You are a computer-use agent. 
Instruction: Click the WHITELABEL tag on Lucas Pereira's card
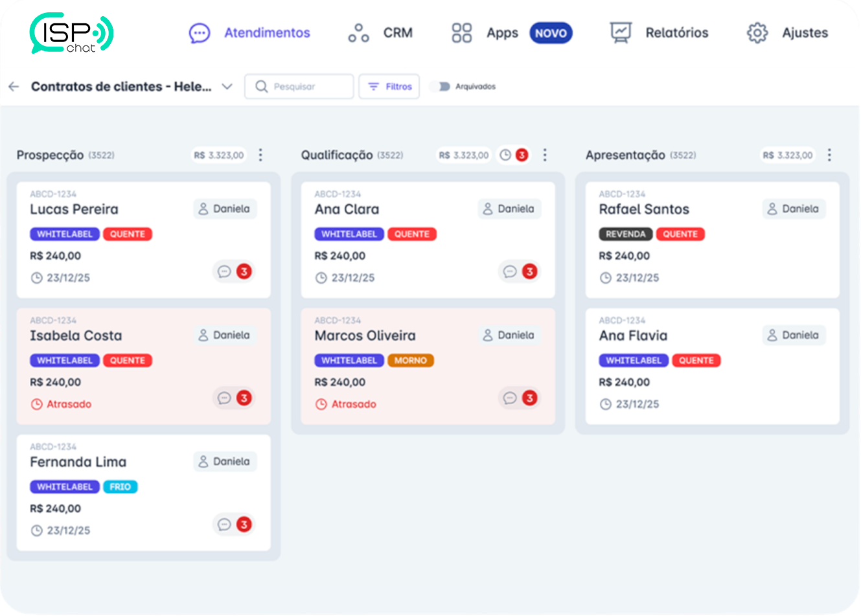[x=65, y=234]
